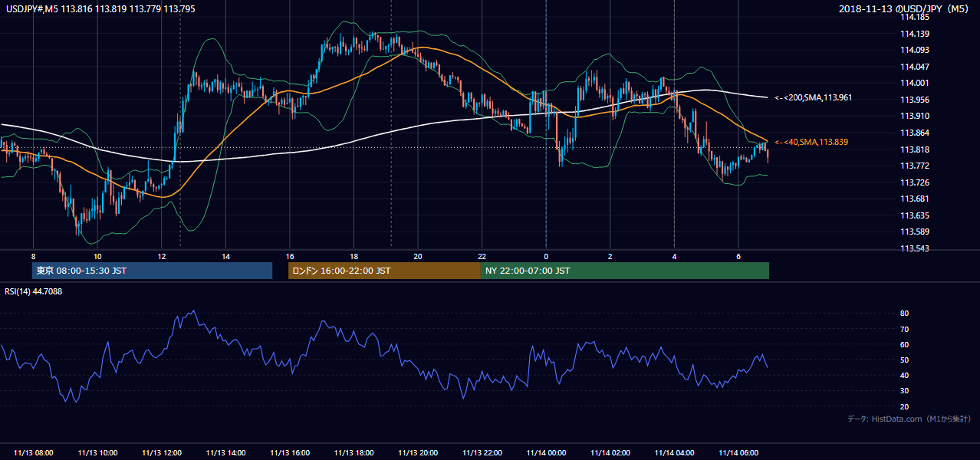Click hour label 18 under the price chart
Screen dimensions: 980x460
coord(354,256)
